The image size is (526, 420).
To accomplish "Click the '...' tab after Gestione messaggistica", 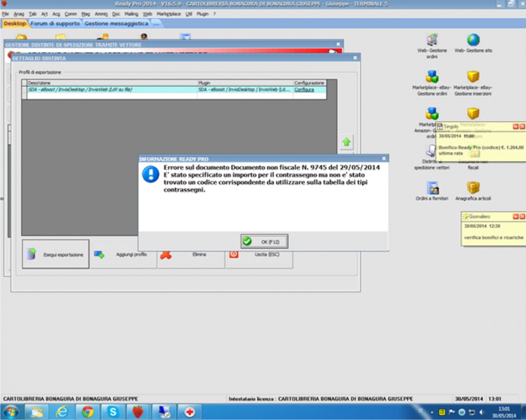I will [x=156, y=23].
